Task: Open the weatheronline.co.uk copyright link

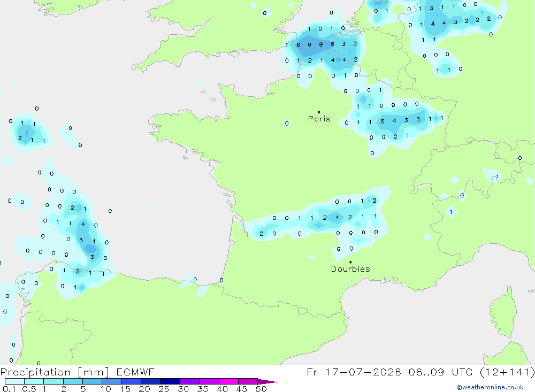Action: tap(490, 387)
